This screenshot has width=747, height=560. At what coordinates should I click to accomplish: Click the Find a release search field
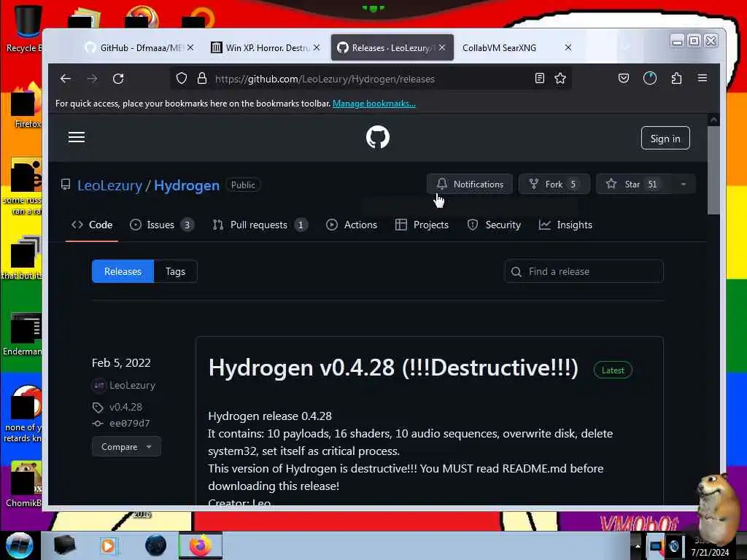tap(584, 271)
